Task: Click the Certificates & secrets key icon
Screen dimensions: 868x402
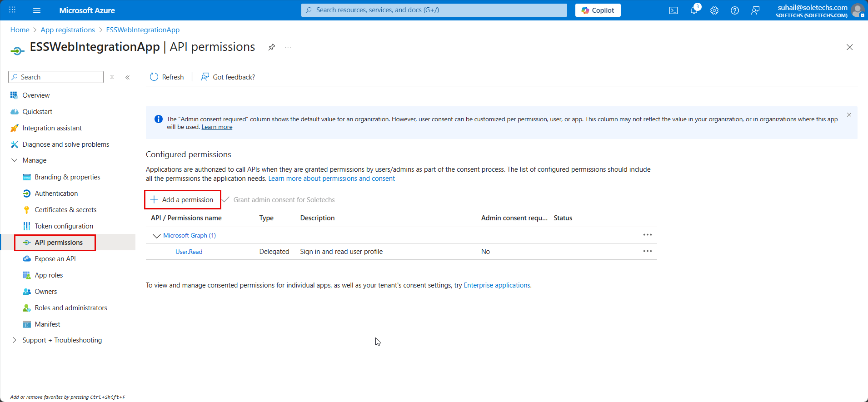Action: pyautogui.click(x=27, y=210)
